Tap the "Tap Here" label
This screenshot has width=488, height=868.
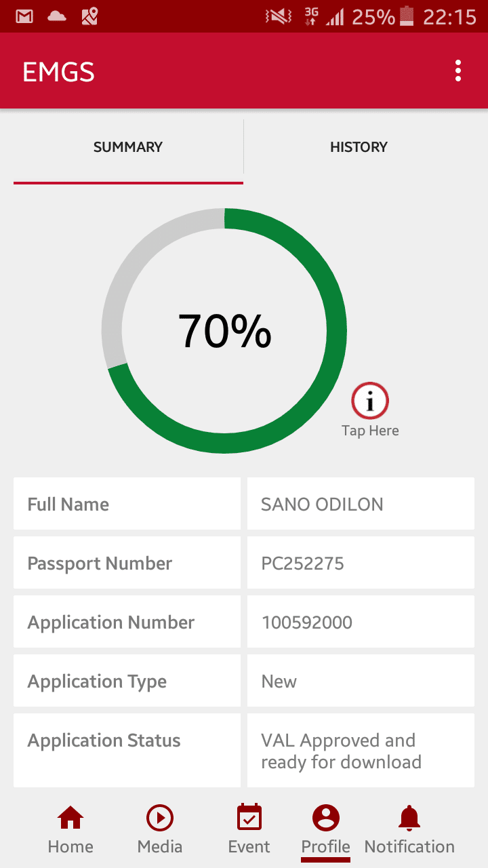pos(370,431)
